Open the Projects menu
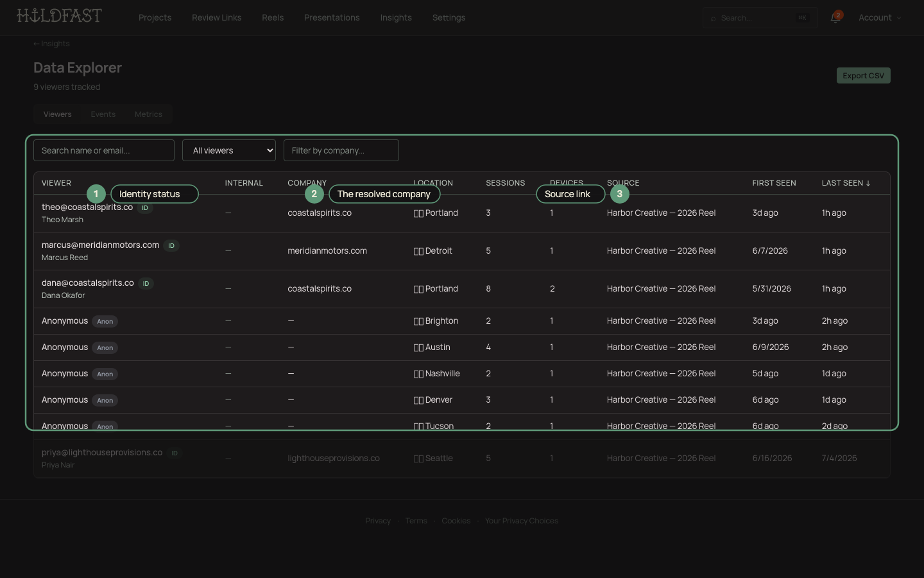 155,17
